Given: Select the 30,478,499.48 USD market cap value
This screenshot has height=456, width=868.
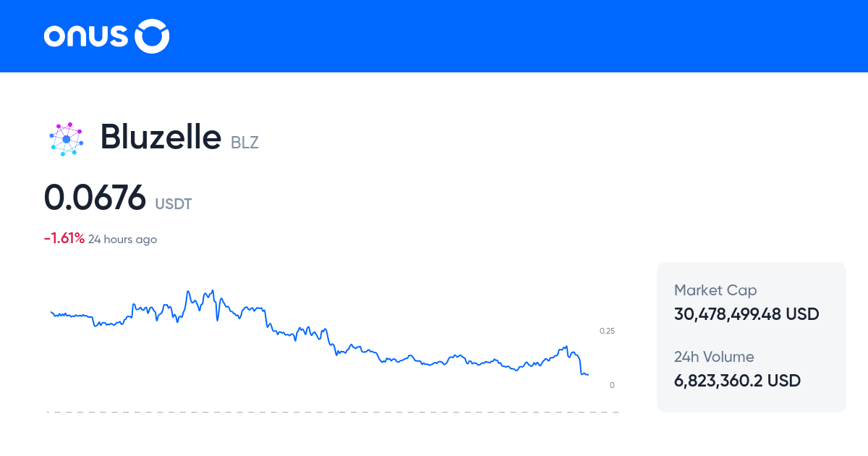Looking at the screenshot, I should (746, 314).
